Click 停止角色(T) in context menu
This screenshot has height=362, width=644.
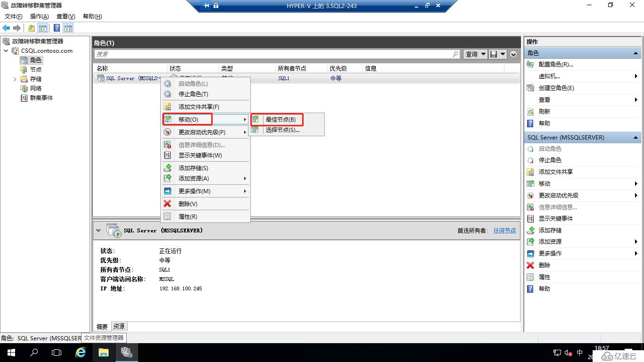205,94
